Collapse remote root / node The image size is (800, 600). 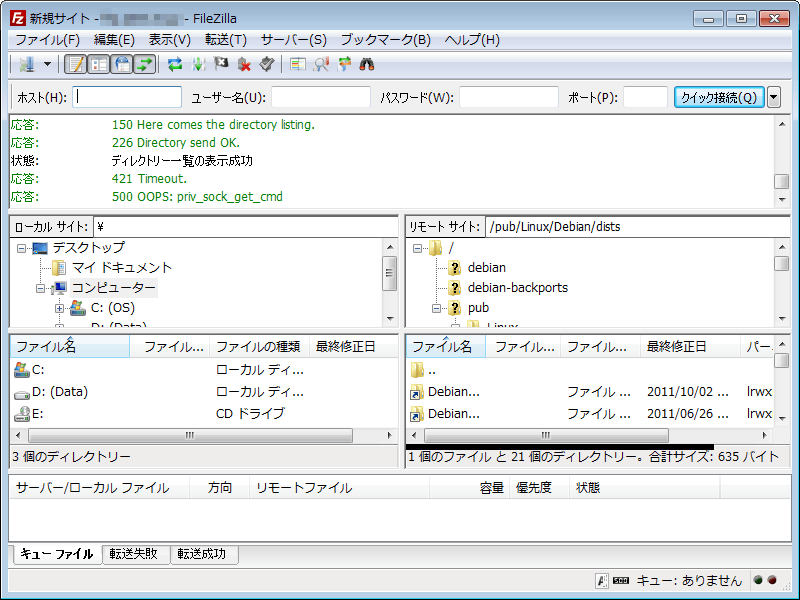click(x=417, y=248)
